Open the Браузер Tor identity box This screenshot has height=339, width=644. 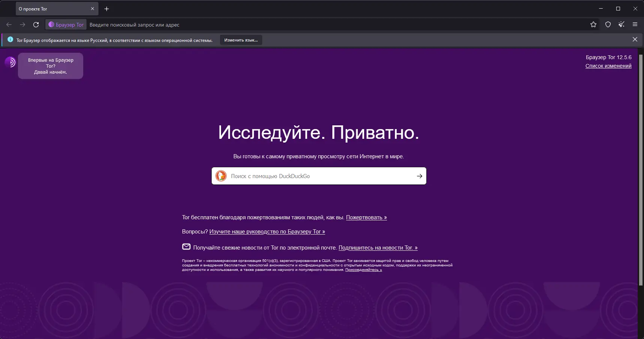(x=66, y=25)
